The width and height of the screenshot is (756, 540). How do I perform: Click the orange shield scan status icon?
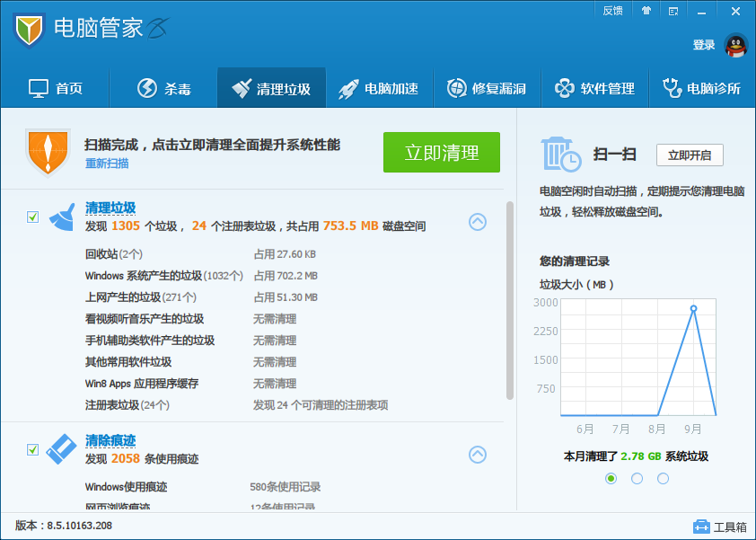click(48, 151)
